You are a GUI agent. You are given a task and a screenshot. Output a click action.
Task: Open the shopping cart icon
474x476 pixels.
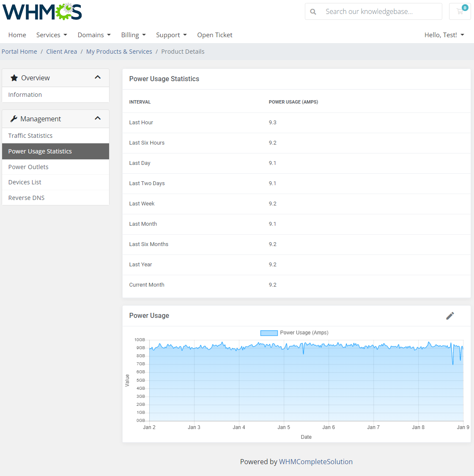(460, 11)
